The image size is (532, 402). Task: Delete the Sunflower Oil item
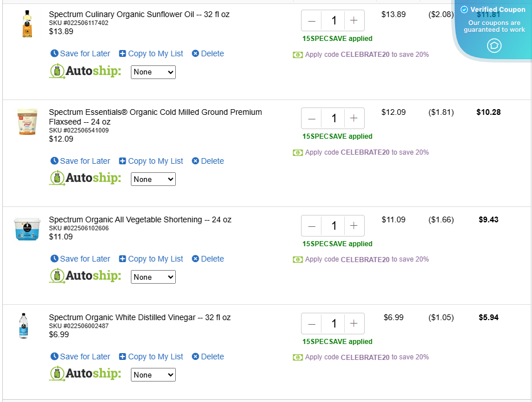click(208, 53)
